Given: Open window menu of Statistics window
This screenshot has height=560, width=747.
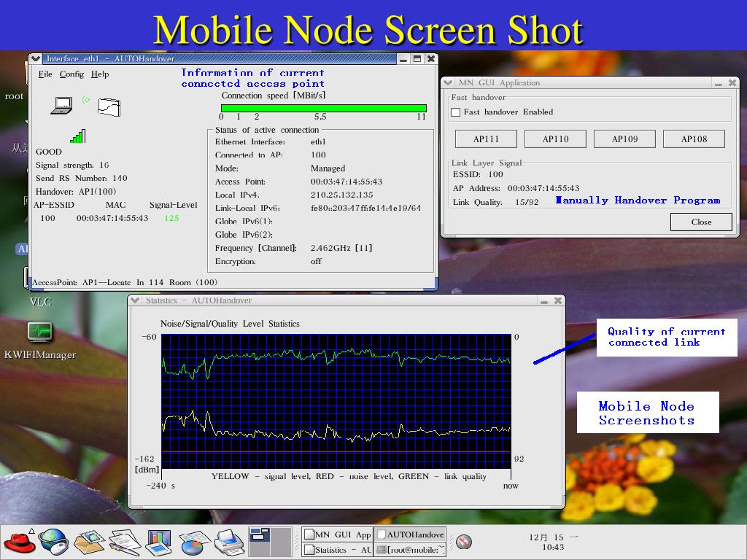Looking at the screenshot, I should [x=135, y=300].
